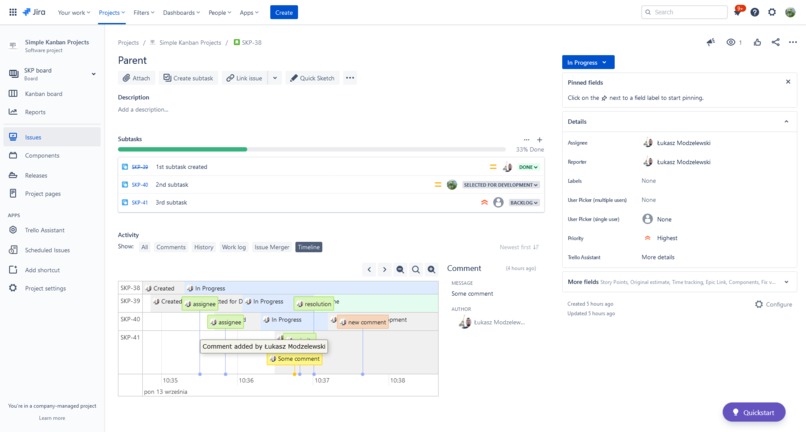Click in the Search field
The image size is (806, 432).
[x=684, y=12]
